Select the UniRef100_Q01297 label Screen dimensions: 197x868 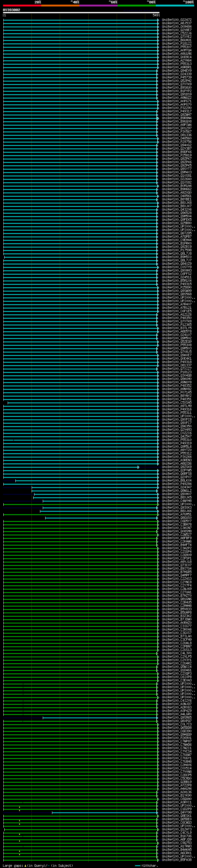point(177,128)
